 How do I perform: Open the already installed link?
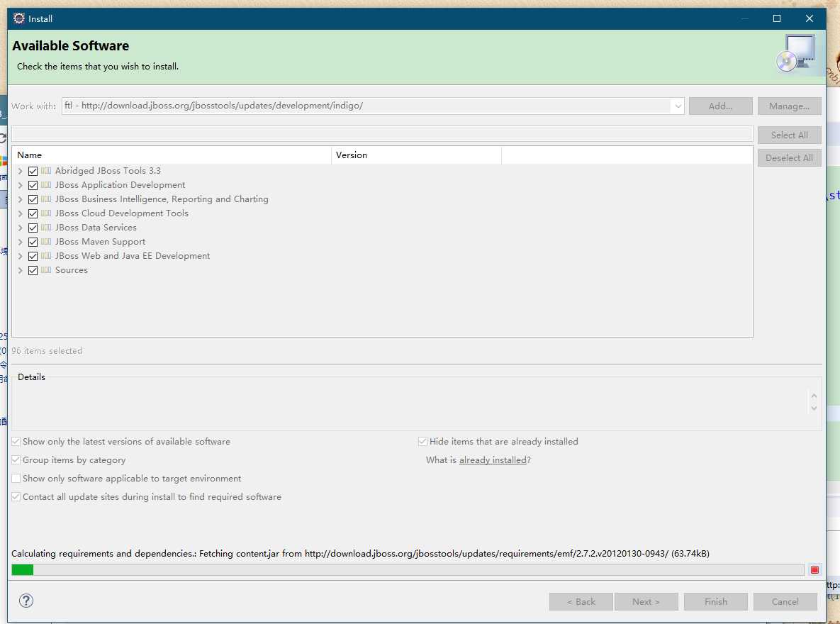493,460
